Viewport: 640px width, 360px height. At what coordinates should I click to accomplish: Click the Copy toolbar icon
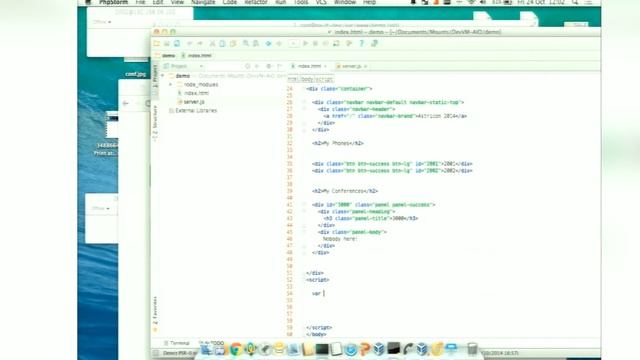[x=222, y=43]
